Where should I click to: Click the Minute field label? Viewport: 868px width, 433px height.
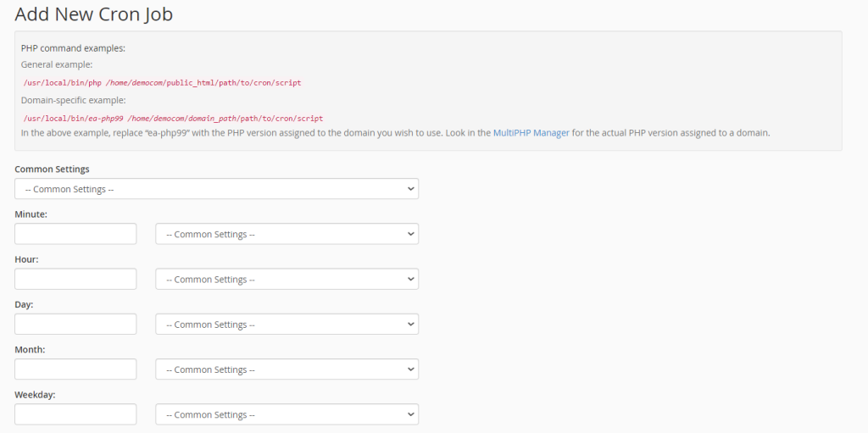point(31,214)
